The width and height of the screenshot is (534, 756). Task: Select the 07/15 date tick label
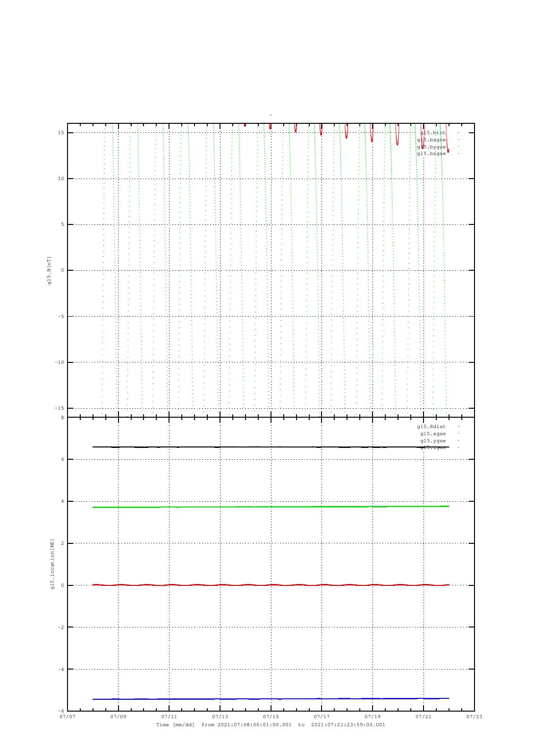coord(271,716)
